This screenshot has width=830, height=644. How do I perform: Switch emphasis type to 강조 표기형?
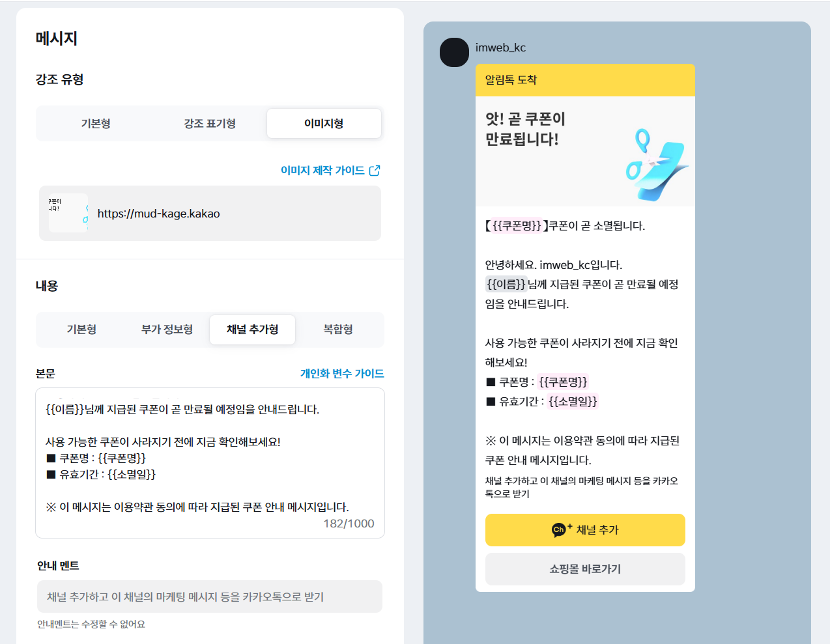pyautogui.click(x=210, y=124)
